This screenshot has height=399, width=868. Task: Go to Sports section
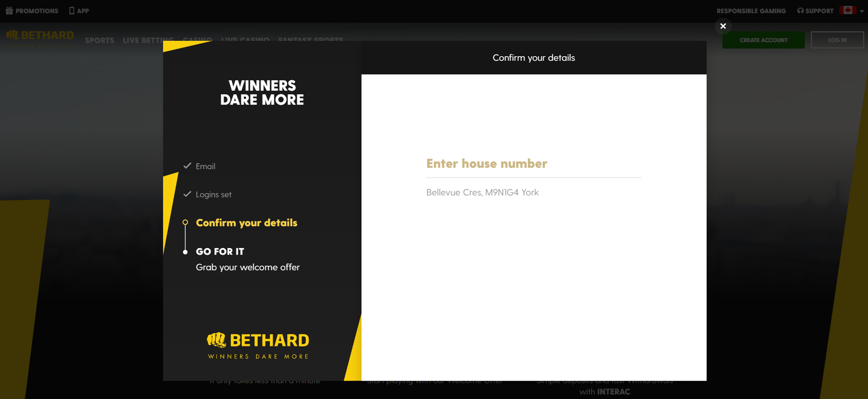pos(99,40)
